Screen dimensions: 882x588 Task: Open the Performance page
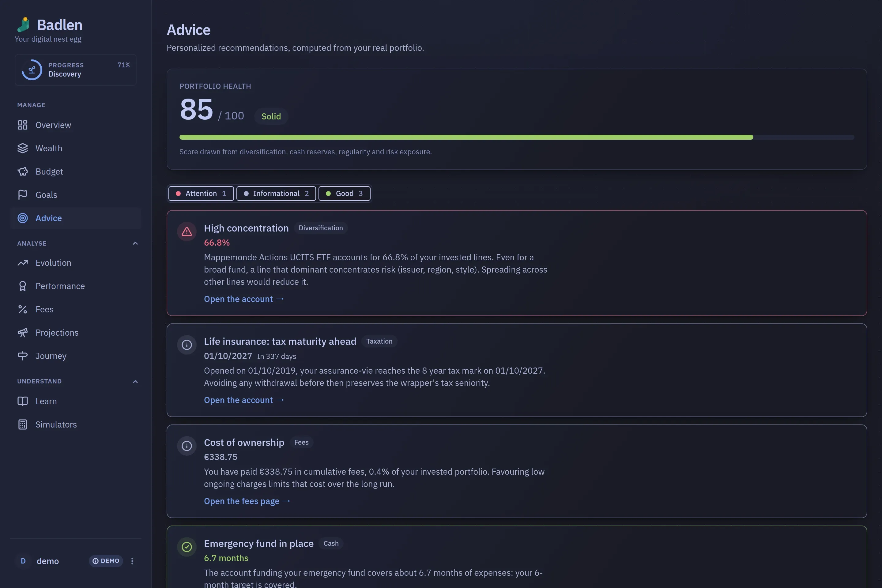point(75,286)
